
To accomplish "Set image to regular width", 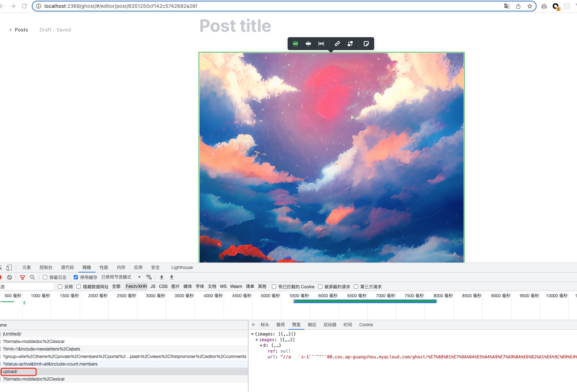I will [x=295, y=44].
